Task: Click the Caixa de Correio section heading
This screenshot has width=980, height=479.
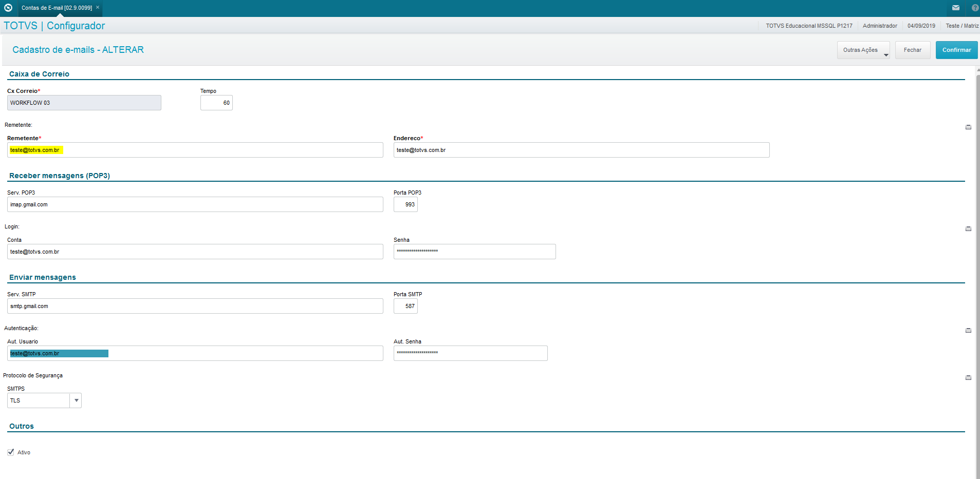Action: (x=39, y=74)
